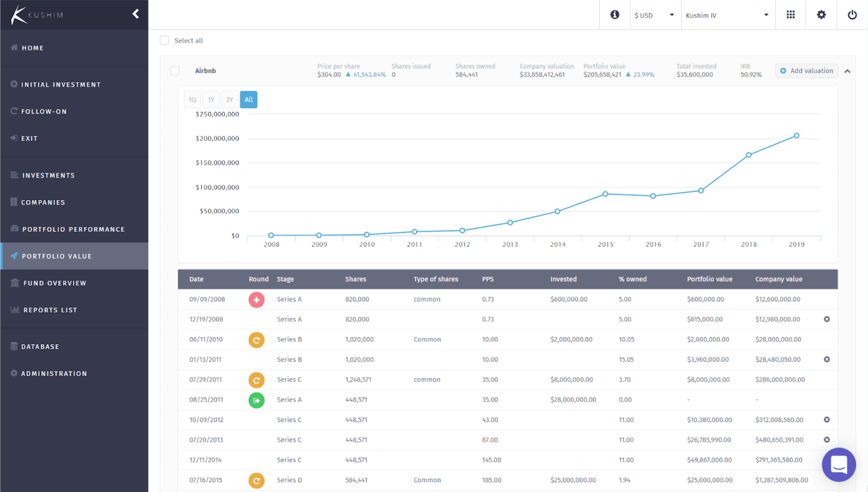This screenshot has width=868, height=492.
Task: Click the 2013 data point on the chart
Action: pos(510,222)
